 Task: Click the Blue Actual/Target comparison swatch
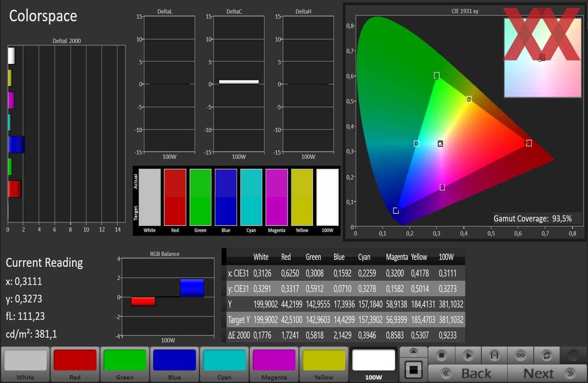pyautogui.click(x=226, y=197)
